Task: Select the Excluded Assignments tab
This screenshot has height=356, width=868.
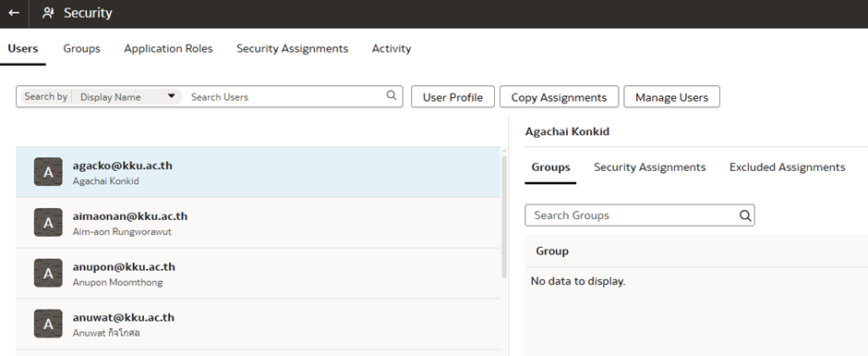Action: pyautogui.click(x=787, y=167)
